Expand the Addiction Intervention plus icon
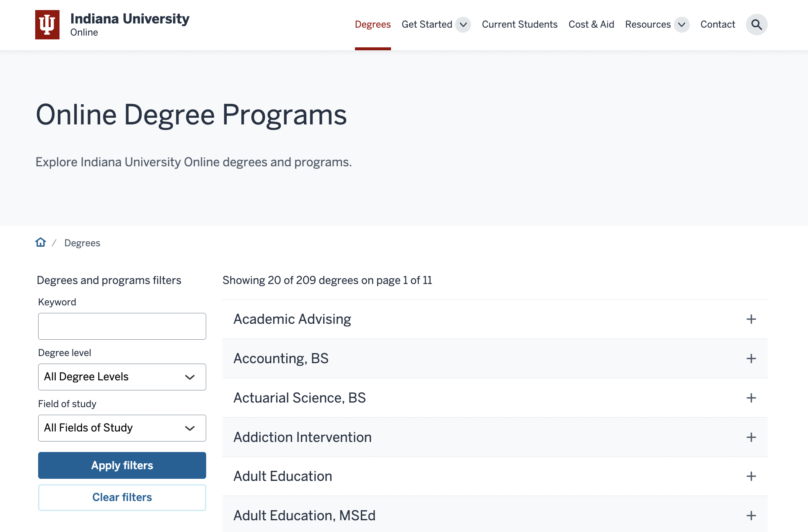This screenshot has width=808, height=532. pyautogui.click(x=751, y=437)
